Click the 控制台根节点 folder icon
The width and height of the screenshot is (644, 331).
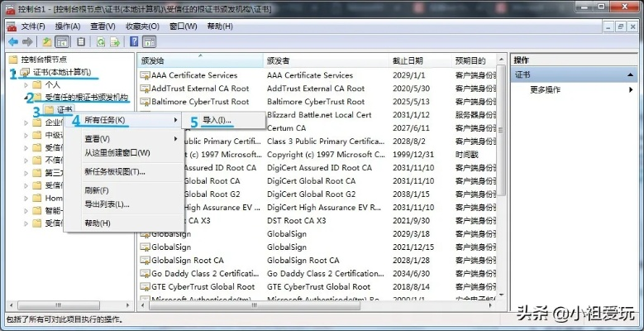click(13, 60)
